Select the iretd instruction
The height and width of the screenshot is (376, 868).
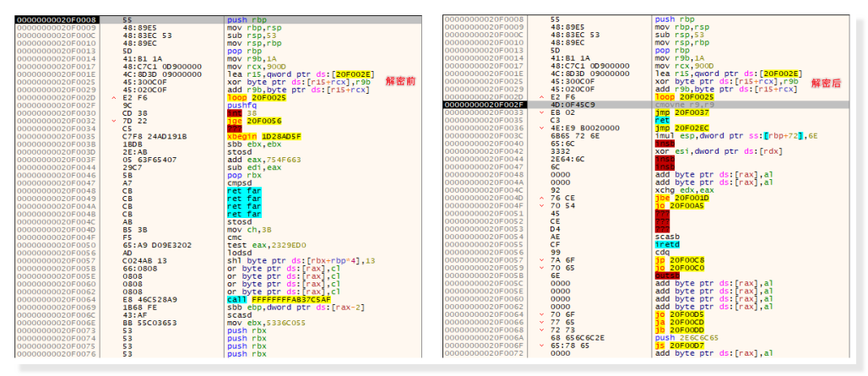[x=667, y=246]
